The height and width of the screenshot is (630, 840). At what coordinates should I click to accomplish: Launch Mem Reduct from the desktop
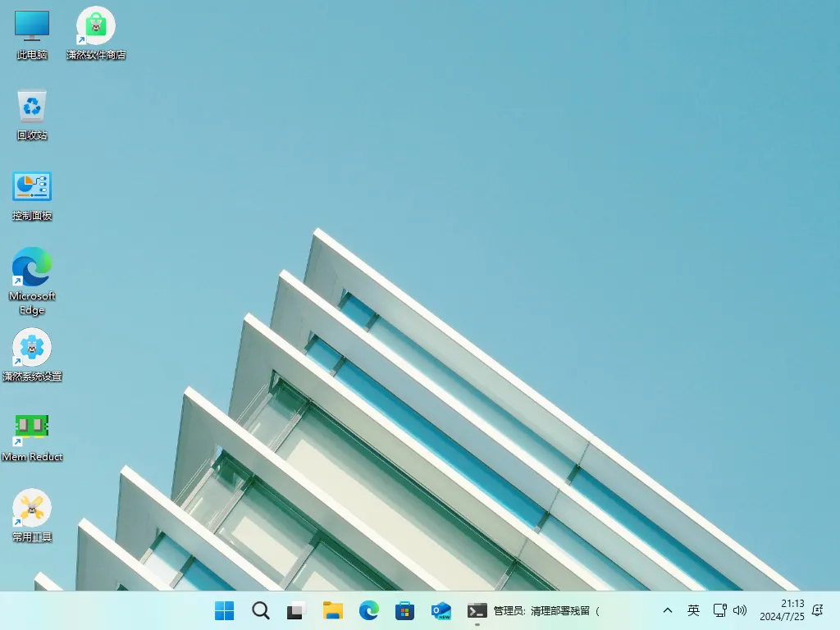pyautogui.click(x=31, y=427)
